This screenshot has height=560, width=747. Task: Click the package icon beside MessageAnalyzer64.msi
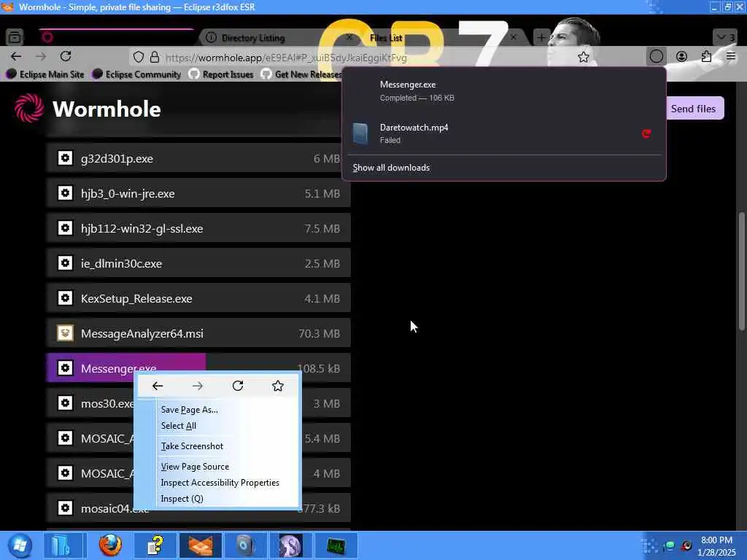65,332
